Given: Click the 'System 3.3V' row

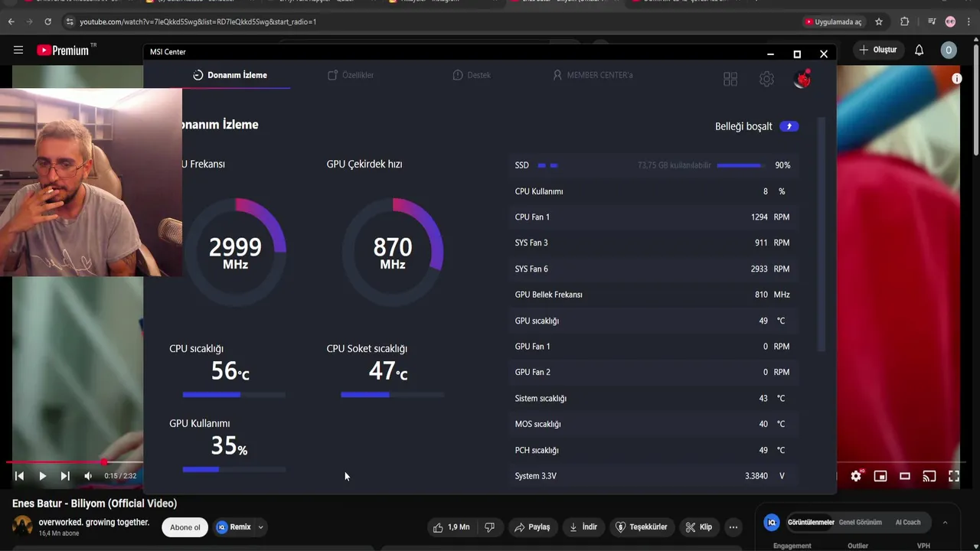Looking at the screenshot, I should (653, 476).
